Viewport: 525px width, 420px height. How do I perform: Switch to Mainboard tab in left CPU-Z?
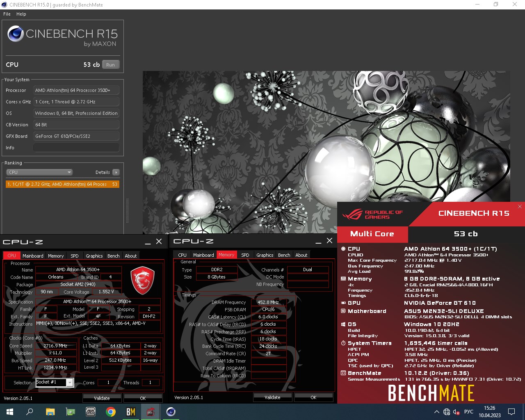pyautogui.click(x=33, y=256)
